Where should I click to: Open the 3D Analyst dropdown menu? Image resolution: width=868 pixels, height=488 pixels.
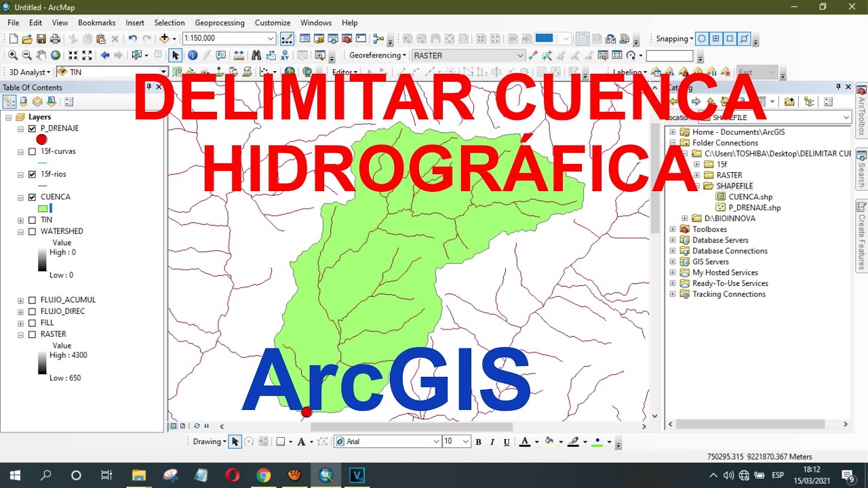[x=30, y=72]
